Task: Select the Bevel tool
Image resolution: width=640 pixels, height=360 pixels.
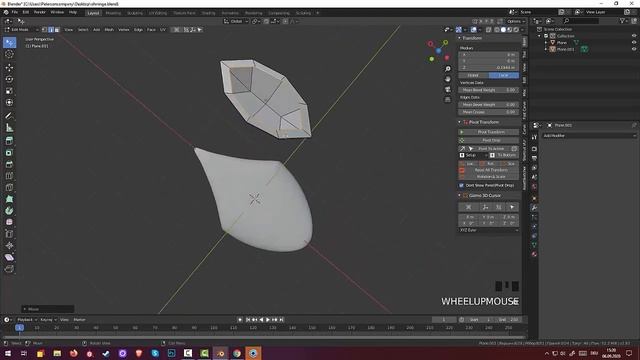Action: click(9, 164)
